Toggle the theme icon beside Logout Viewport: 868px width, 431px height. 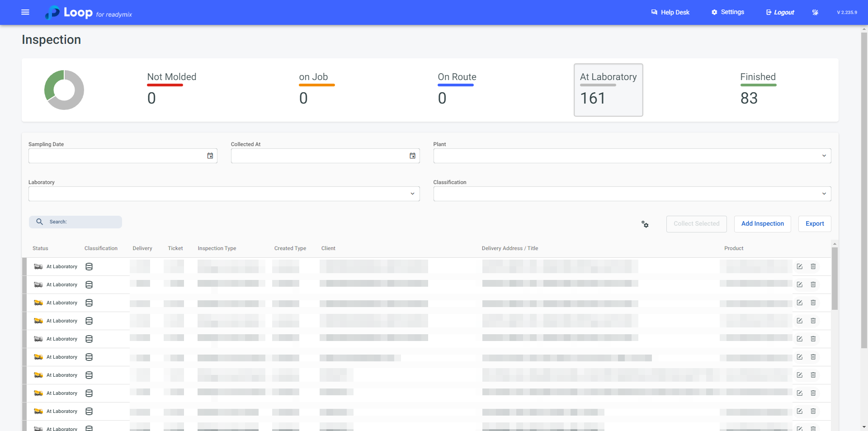pos(815,12)
